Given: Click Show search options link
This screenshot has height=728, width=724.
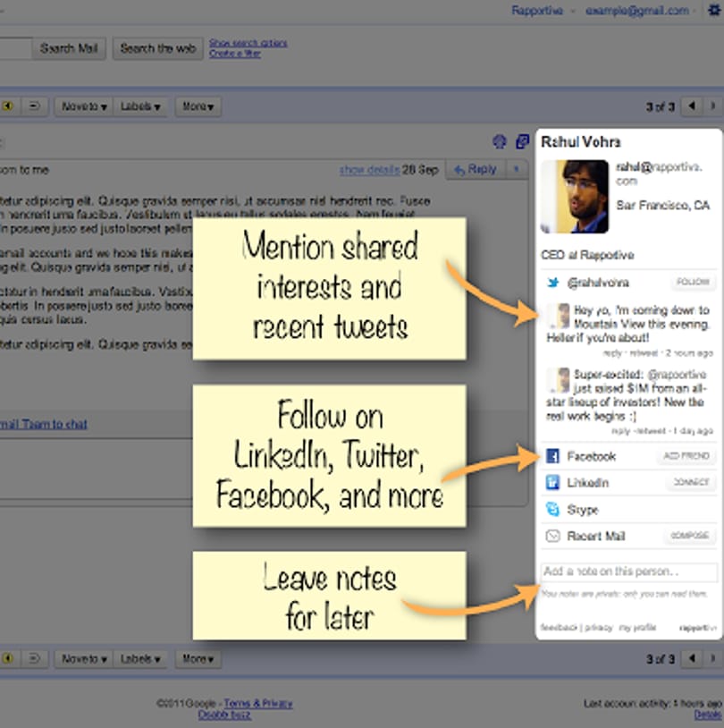Looking at the screenshot, I should 248,43.
